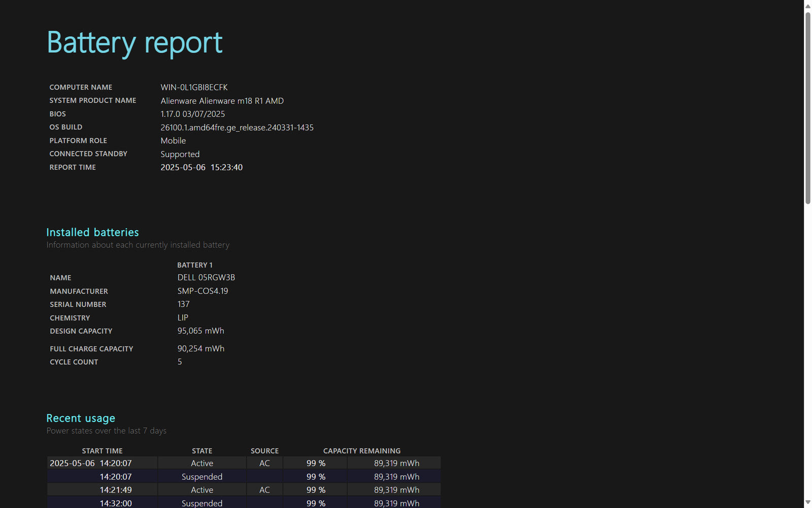Click the vertical scrollbar thumb
812x508 pixels.
coord(808,108)
